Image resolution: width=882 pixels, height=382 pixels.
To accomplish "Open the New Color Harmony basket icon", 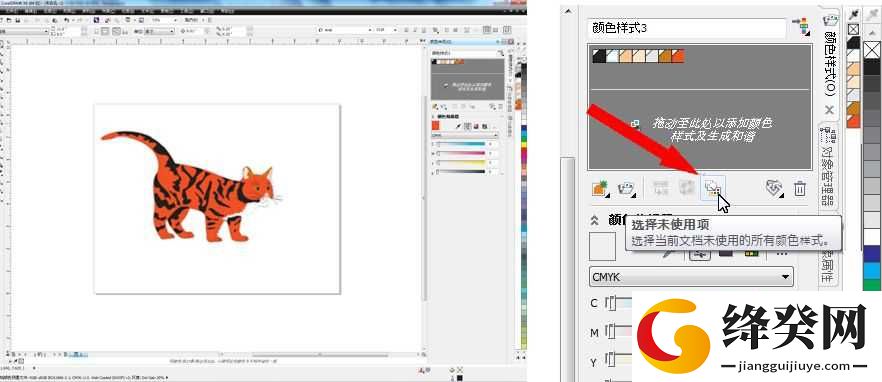I will [x=626, y=188].
